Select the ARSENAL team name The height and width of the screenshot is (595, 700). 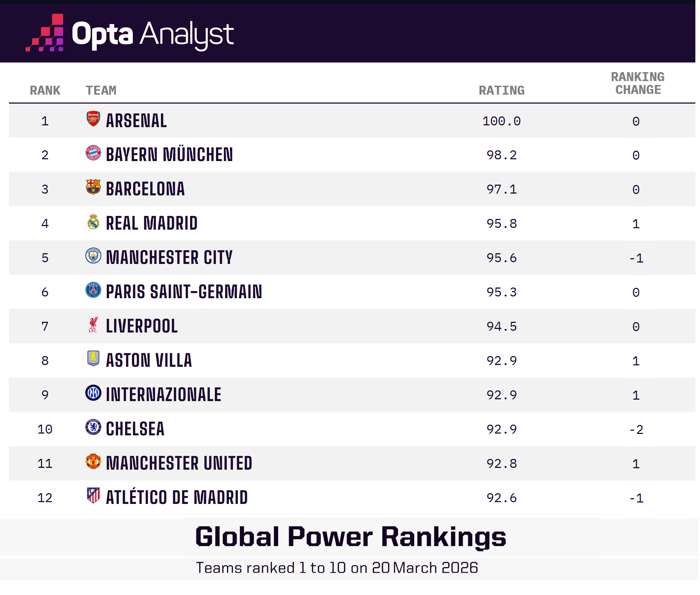click(136, 121)
